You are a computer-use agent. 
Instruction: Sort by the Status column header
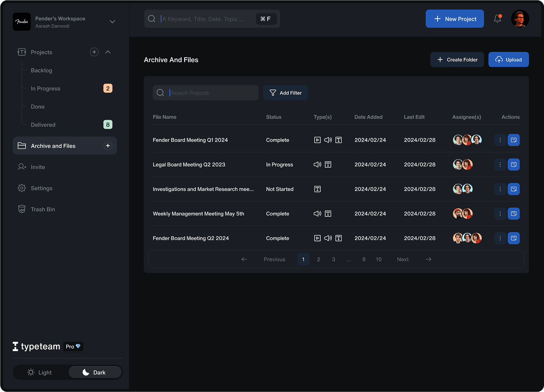pos(274,117)
